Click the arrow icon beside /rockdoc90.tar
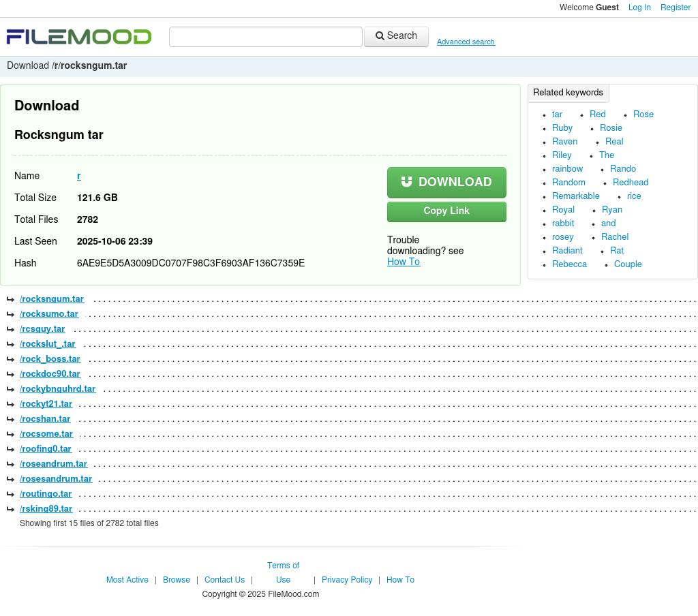This screenshot has width=698, height=616. (x=10, y=375)
